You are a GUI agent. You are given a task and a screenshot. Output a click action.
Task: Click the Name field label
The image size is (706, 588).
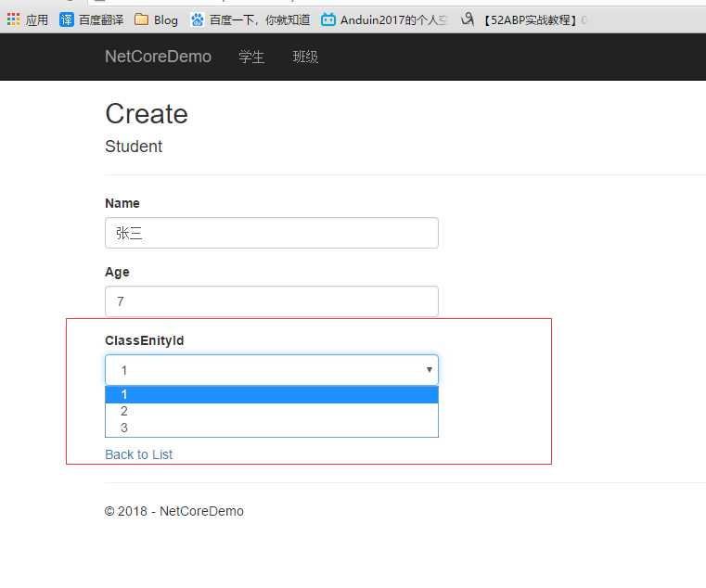pyautogui.click(x=122, y=203)
